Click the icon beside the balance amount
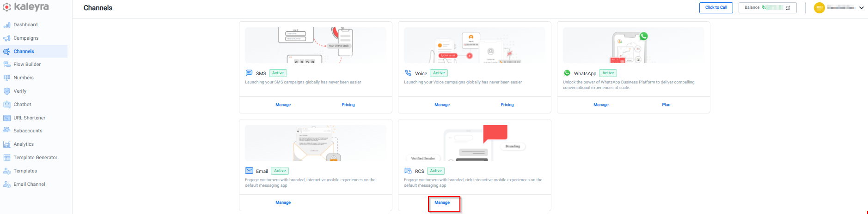The width and height of the screenshot is (868, 214). [788, 8]
